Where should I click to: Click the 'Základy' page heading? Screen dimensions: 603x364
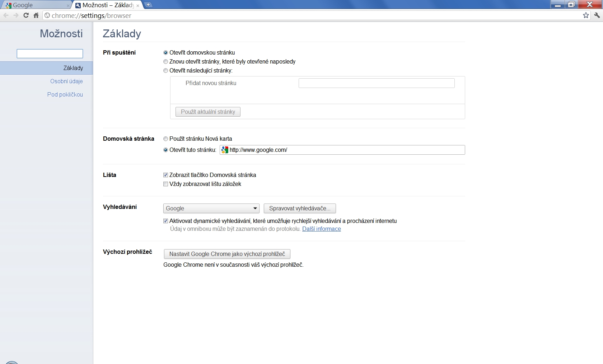pos(122,33)
